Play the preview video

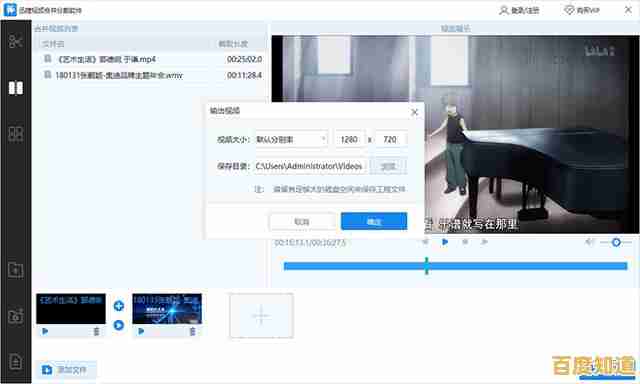(445, 242)
